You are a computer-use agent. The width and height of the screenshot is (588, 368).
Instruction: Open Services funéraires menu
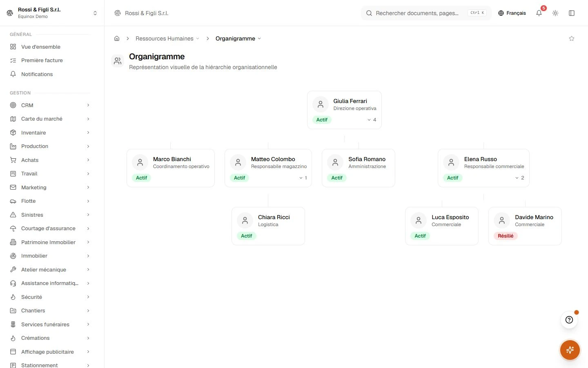(50, 325)
